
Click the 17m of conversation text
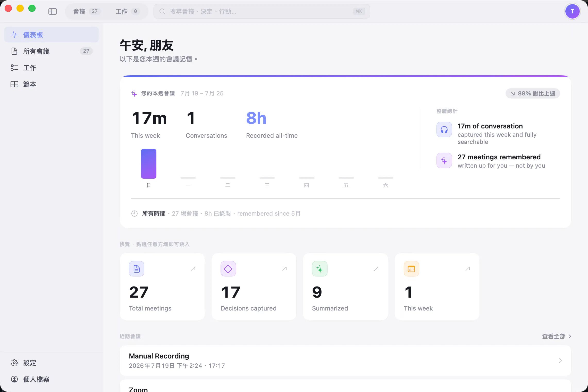tap(490, 126)
